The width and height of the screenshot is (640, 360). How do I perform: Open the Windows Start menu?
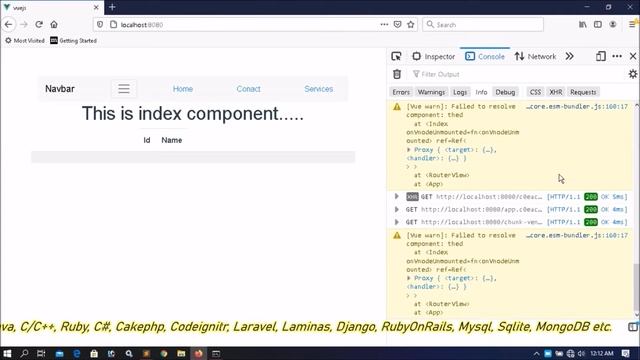7,353
